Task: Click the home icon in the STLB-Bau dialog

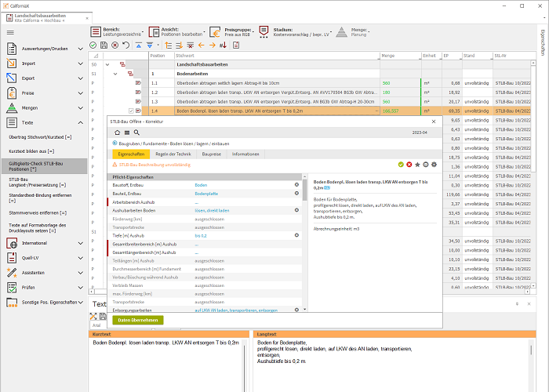Action: (x=118, y=132)
